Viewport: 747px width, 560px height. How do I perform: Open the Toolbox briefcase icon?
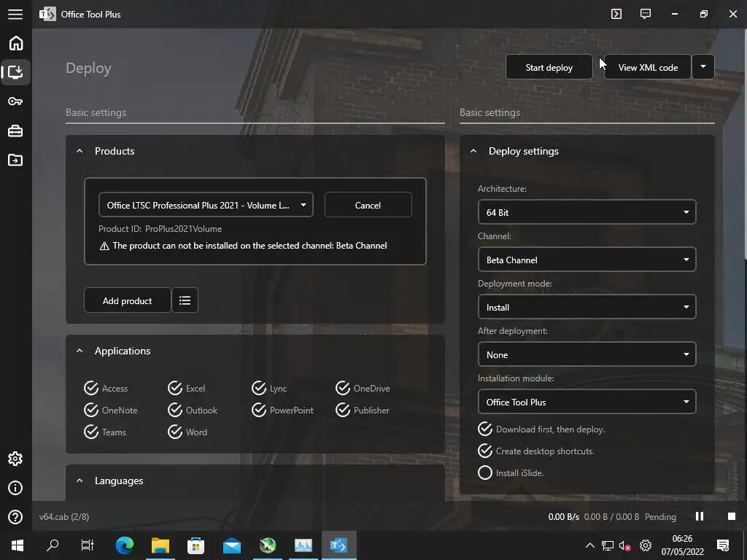[16, 131]
